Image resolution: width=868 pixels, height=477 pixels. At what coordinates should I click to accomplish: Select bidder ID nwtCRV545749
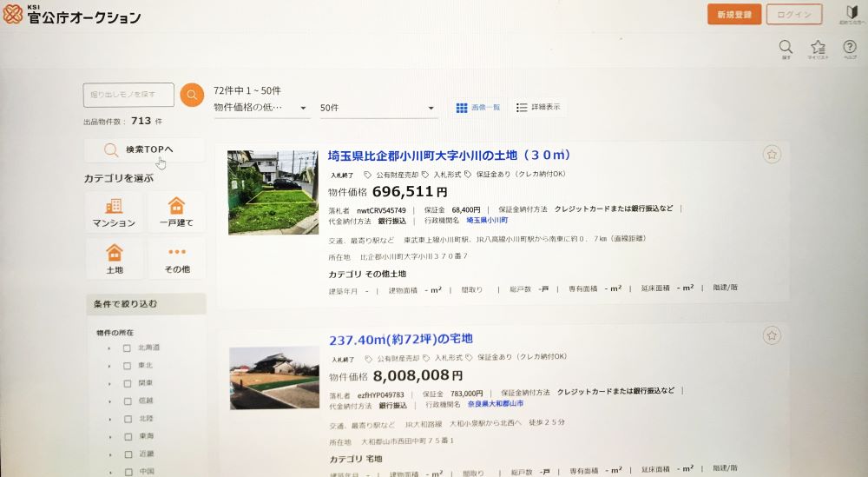381,210
